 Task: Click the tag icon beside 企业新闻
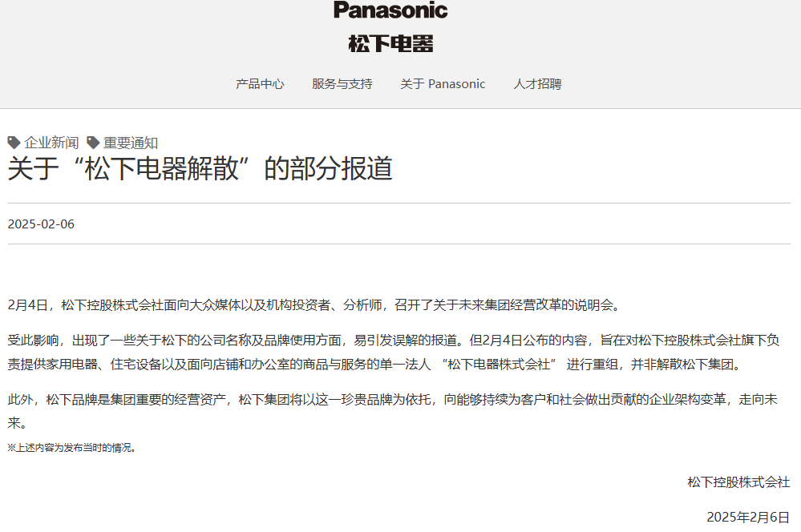point(14,143)
